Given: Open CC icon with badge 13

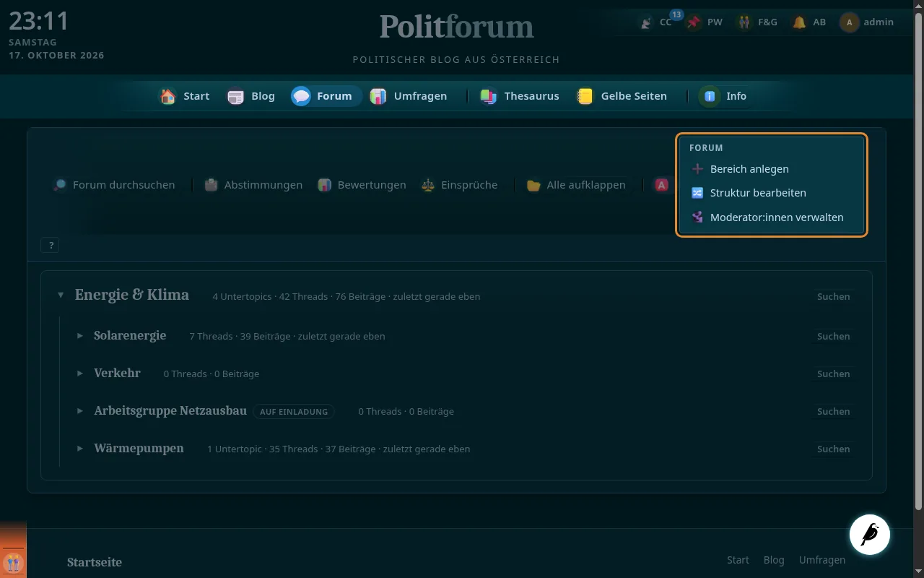Looking at the screenshot, I should coord(648,22).
